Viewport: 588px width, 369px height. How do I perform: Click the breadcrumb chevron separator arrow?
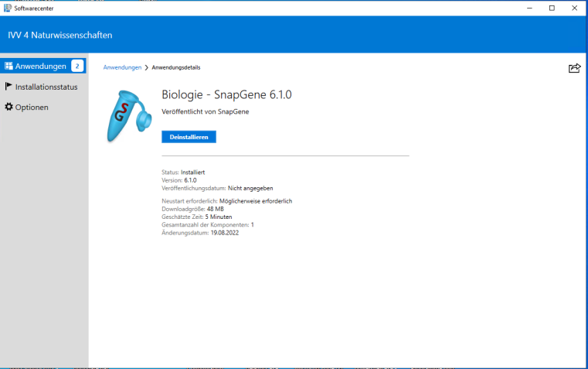click(x=147, y=68)
